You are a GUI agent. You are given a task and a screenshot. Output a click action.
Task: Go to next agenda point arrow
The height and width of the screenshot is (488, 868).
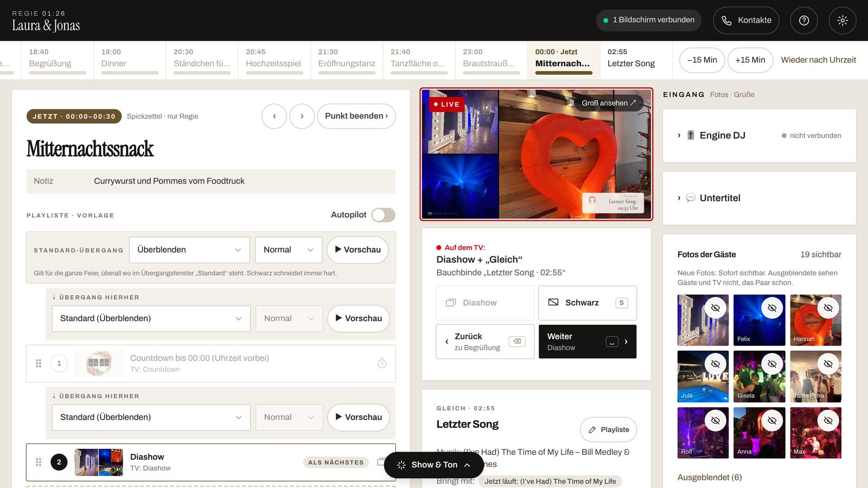(302, 116)
